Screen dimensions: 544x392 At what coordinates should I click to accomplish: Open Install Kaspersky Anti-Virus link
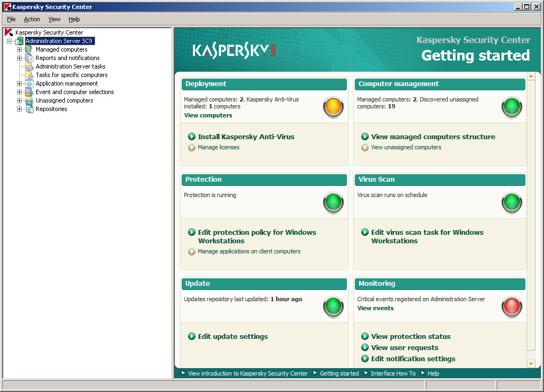click(x=246, y=137)
